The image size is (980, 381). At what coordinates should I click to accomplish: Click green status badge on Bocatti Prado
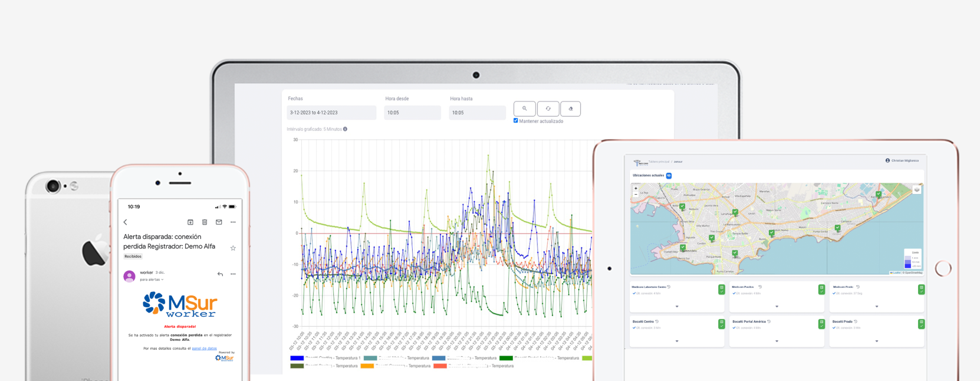click(x=922, y=324)
